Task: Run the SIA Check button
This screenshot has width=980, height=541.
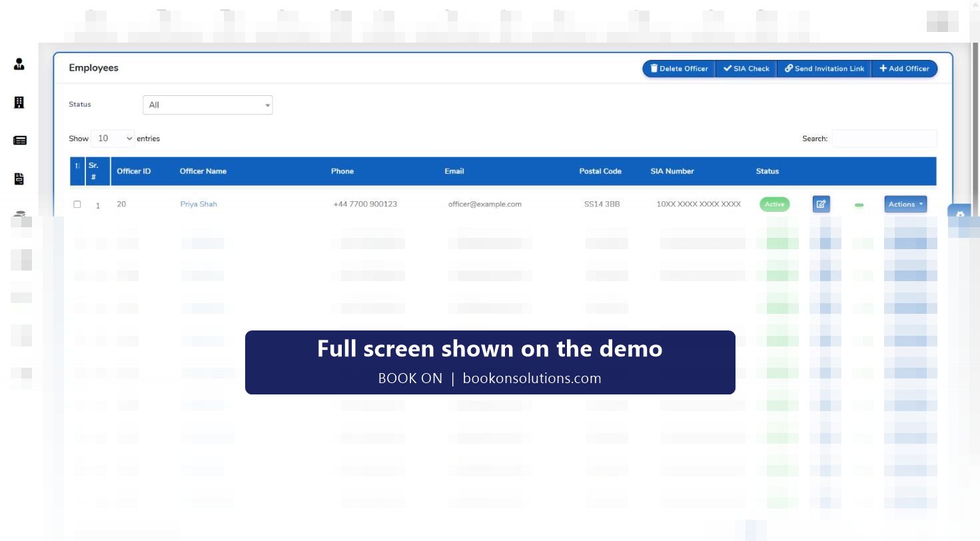Action: (x=746, y=69)
